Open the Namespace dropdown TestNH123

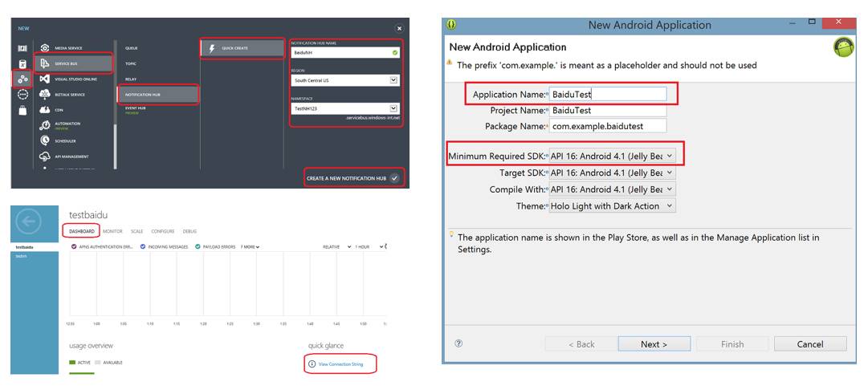[344, 109]
